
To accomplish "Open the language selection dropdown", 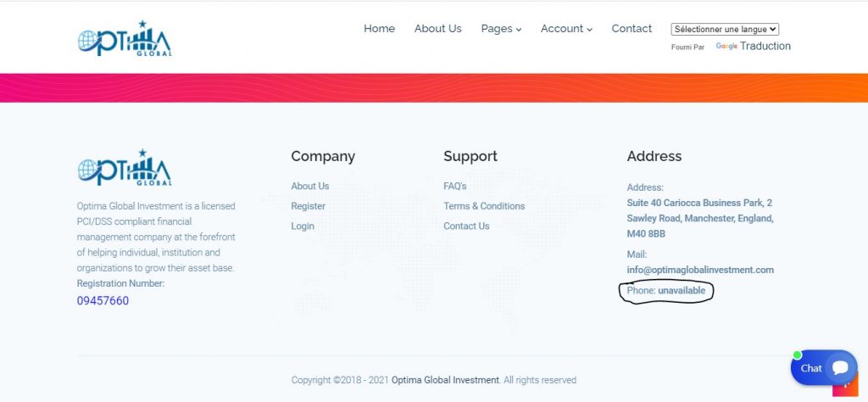I will [725, 29].
